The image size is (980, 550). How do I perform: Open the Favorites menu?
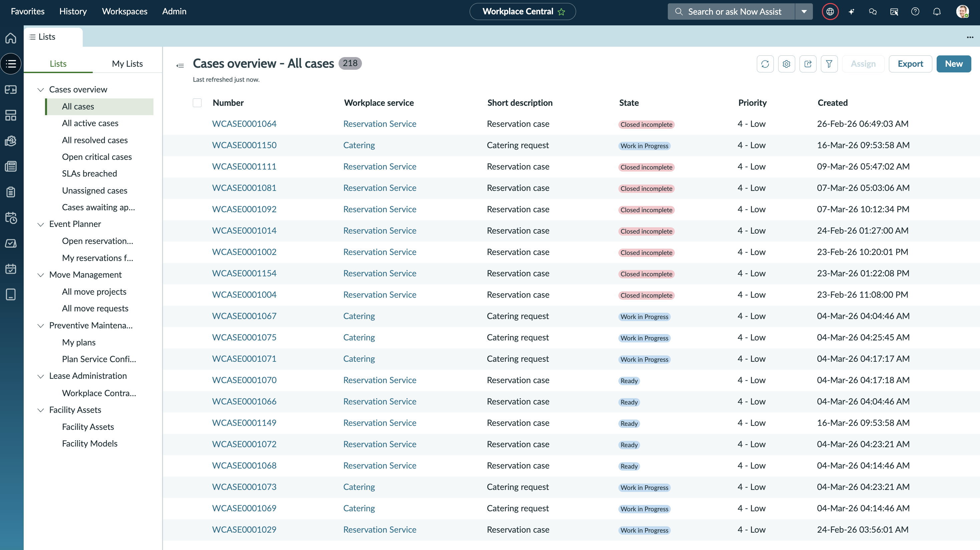click(28, 11)
